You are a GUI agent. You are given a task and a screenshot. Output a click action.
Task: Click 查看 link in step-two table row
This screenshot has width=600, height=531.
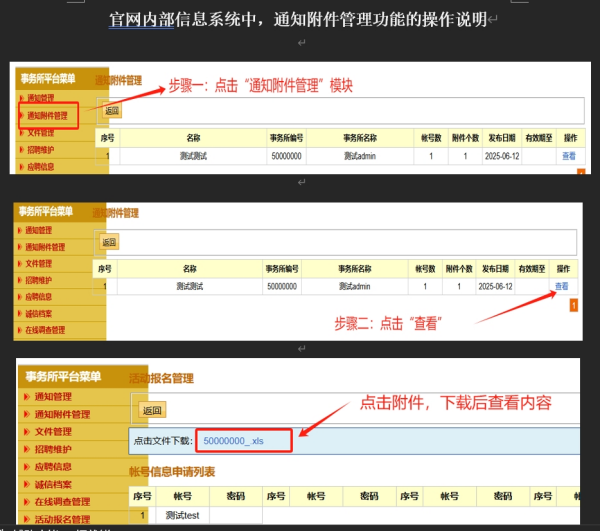561,286
